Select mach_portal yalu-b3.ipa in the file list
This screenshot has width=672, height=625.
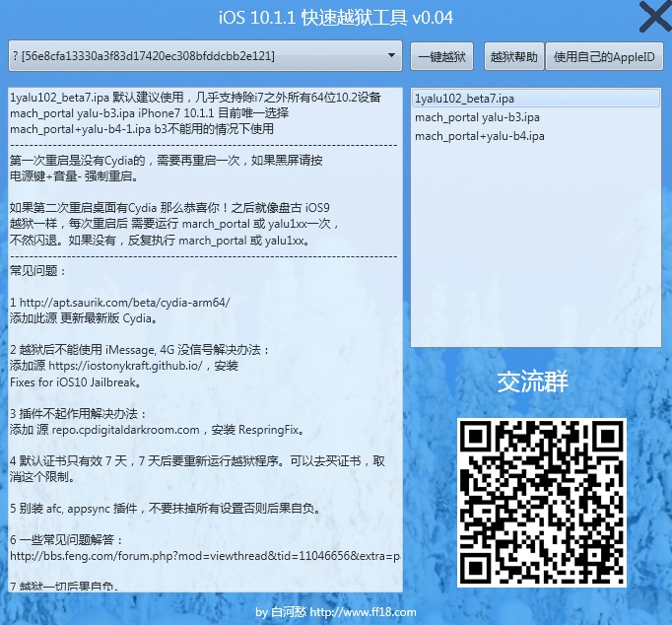(x=536, y=117)
